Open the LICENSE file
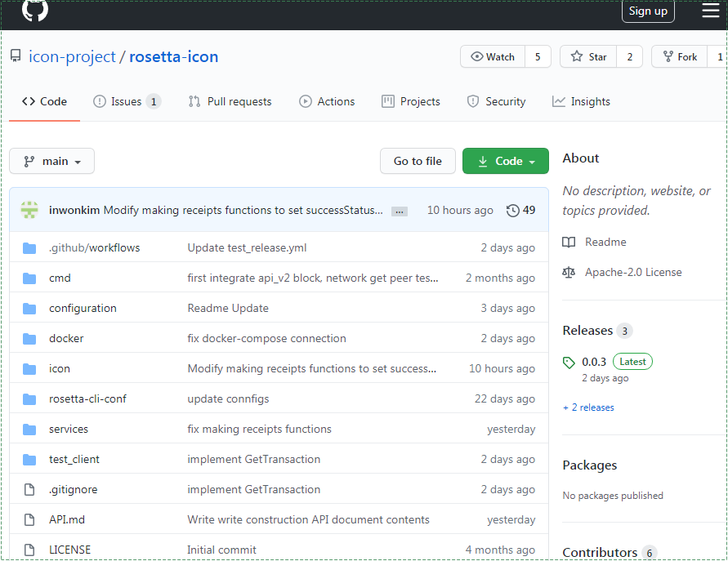This screenshot has width=728, height=561. (x=70, y=550)
